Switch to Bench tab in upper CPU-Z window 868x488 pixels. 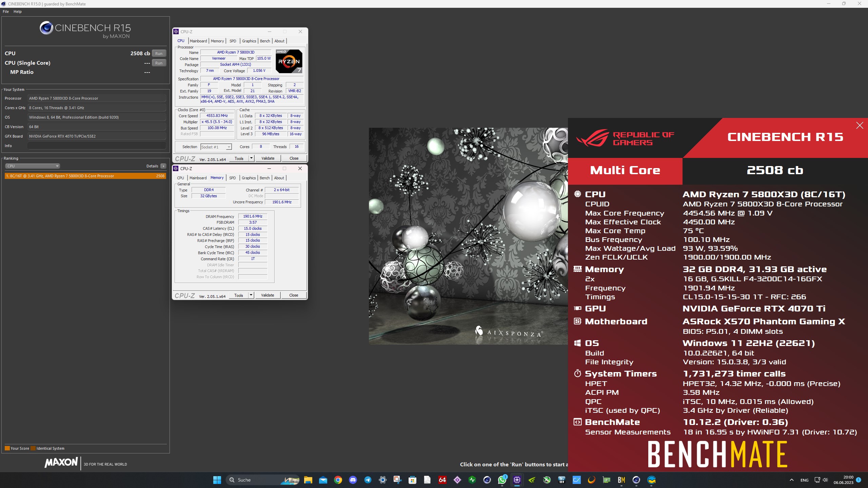[265, 41]
